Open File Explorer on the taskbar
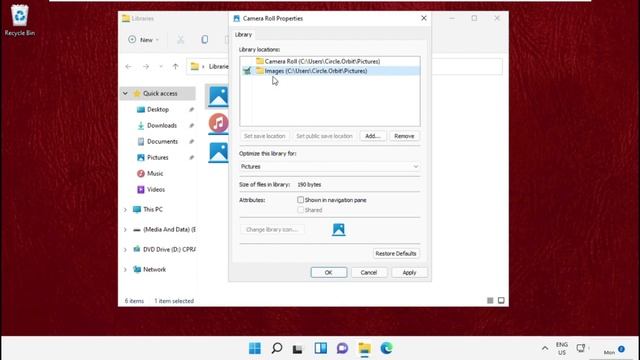This screenshot has height=360, width=640. (364, 348)
